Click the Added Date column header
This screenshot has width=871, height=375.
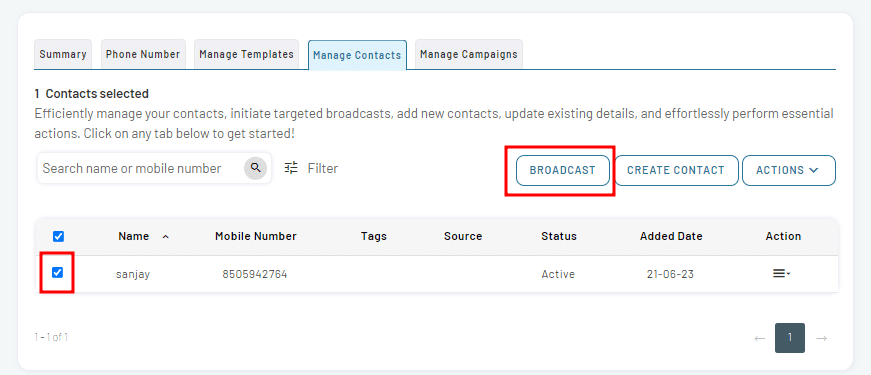671,236
